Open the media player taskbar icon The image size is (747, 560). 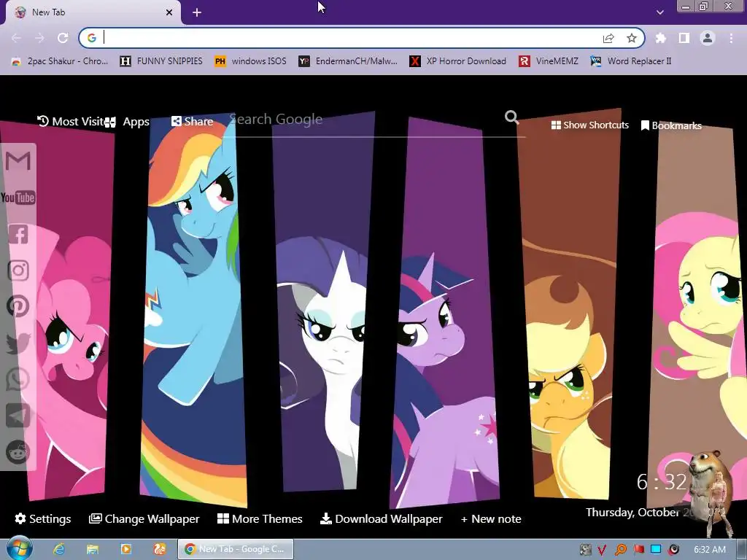tap(126, 549)
